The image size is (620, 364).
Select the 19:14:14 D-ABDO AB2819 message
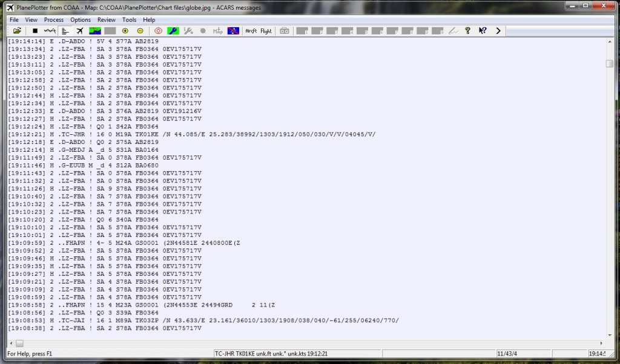coord(83,41)
